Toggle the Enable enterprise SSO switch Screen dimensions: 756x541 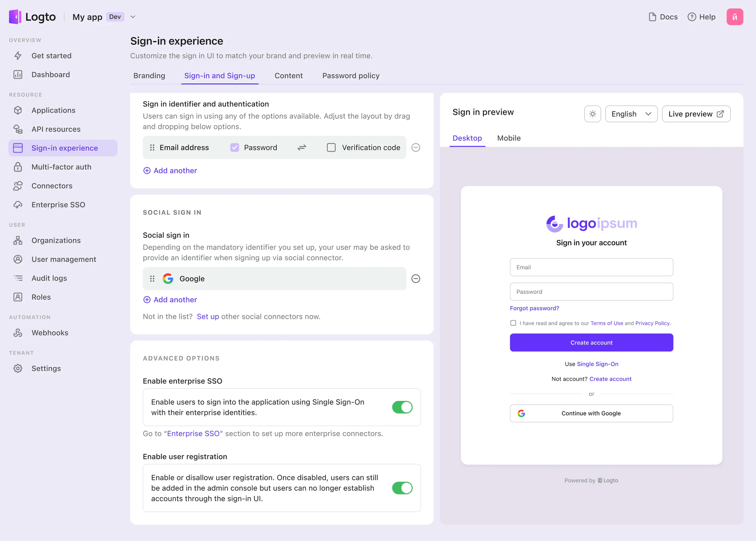(x=402, y=407)
